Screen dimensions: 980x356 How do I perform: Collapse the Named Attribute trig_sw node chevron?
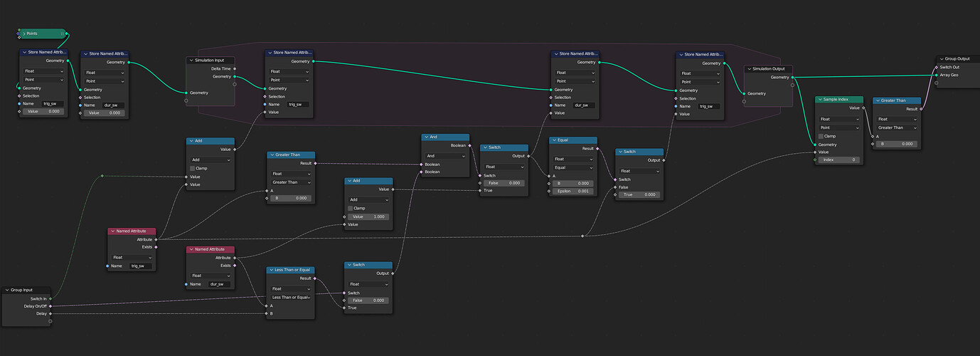click(x=112, y=231)
